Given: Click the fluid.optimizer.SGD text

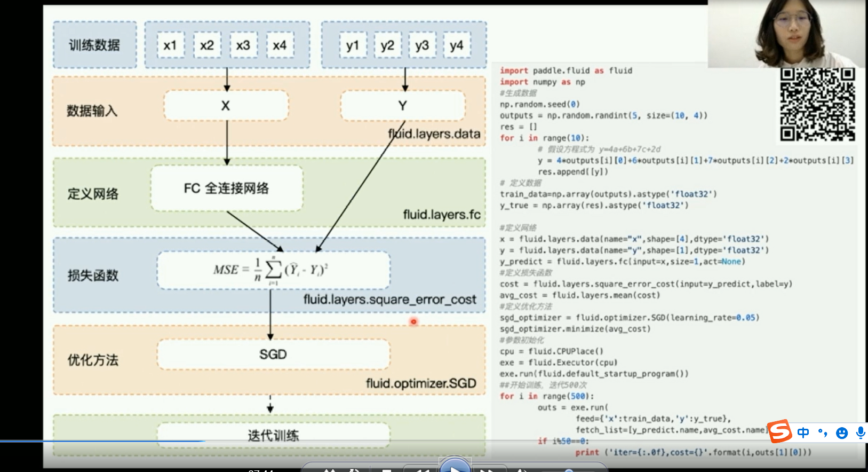Looking at the screenshot, I should pos(421,383).
